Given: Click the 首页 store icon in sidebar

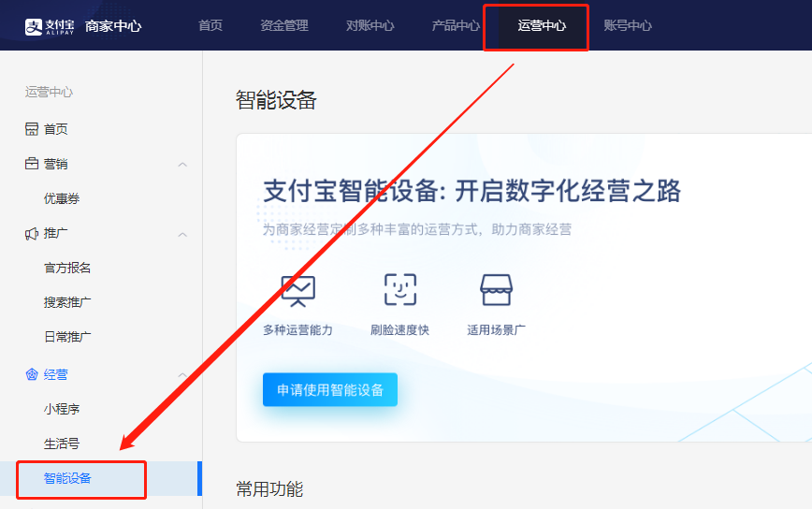Looking at the screenshot, I should pyautogui.click(x=32, y=129).
